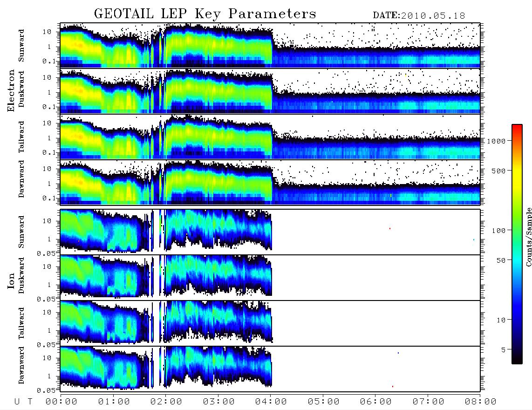Open the Electron Sunward spectrogram panel
The width and height of the screenshot is (532, 410).
pyautogui.click(x=270, y=46)
